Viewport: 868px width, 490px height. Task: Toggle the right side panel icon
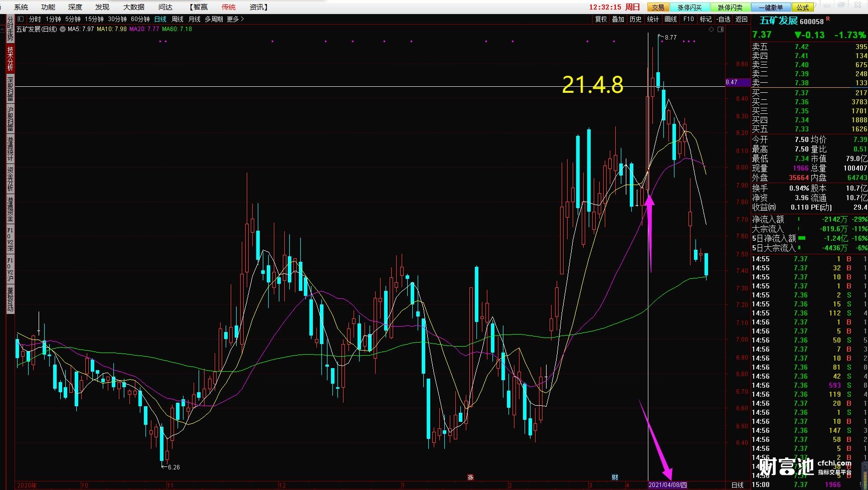pos(721,30)
